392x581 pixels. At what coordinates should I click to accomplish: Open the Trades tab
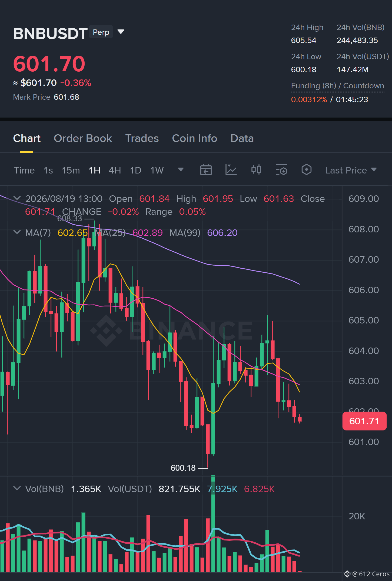tap(142, 138)
